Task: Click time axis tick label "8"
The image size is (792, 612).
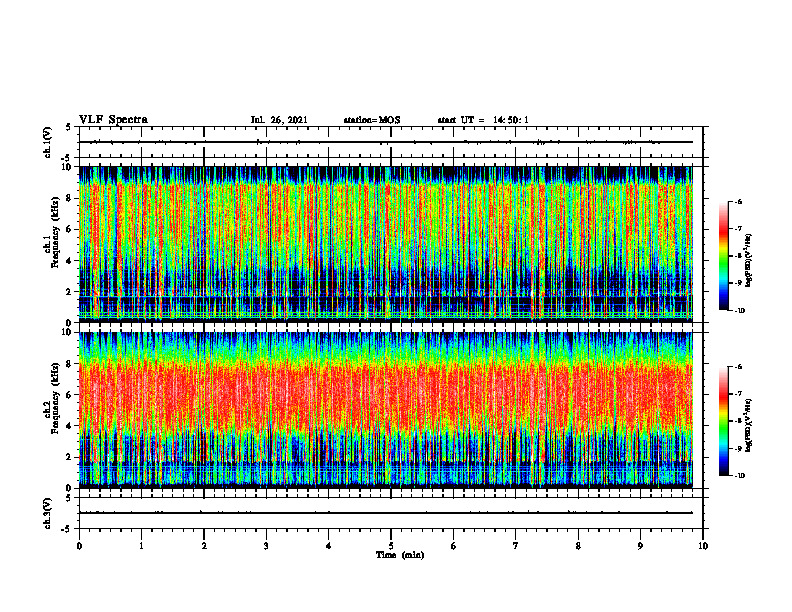Action: click(x=578, y=546)
